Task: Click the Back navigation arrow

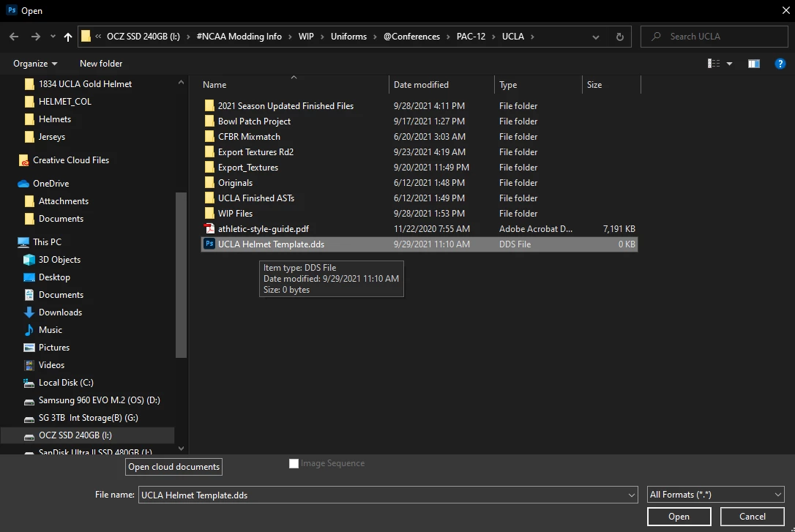Action: 14,37
